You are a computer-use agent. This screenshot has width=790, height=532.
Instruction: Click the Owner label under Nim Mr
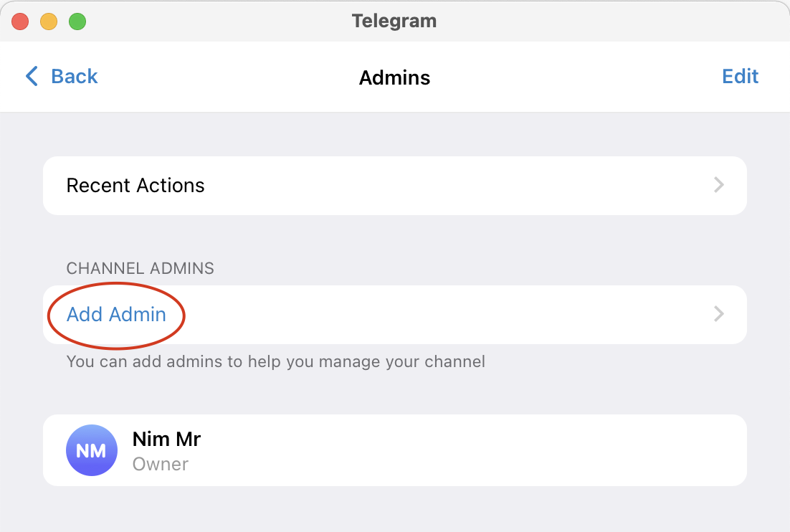tap(161, 464)
